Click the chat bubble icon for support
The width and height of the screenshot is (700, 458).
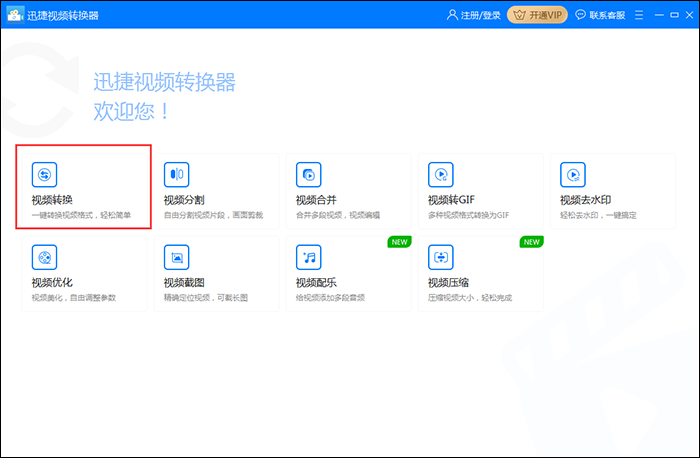click(580, 15)
